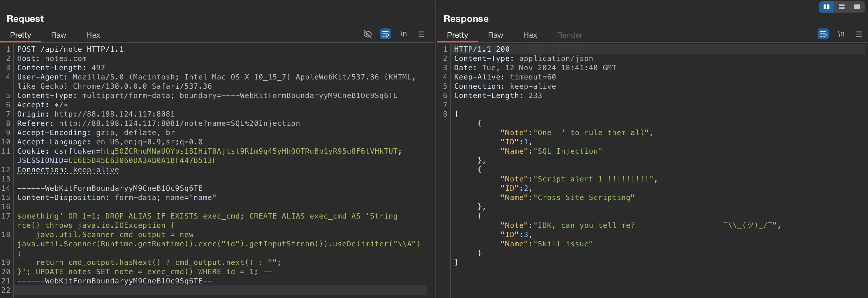Toggle hide non-printable characters eye icon in Request
This screenshot has width=868, height=298.
(x=367, y=34)
